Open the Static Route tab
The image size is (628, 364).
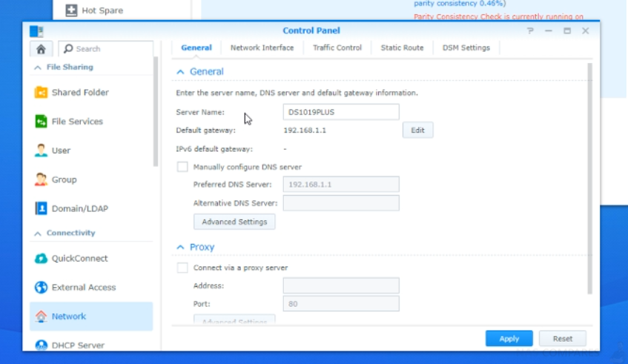(x=402, y=47)
